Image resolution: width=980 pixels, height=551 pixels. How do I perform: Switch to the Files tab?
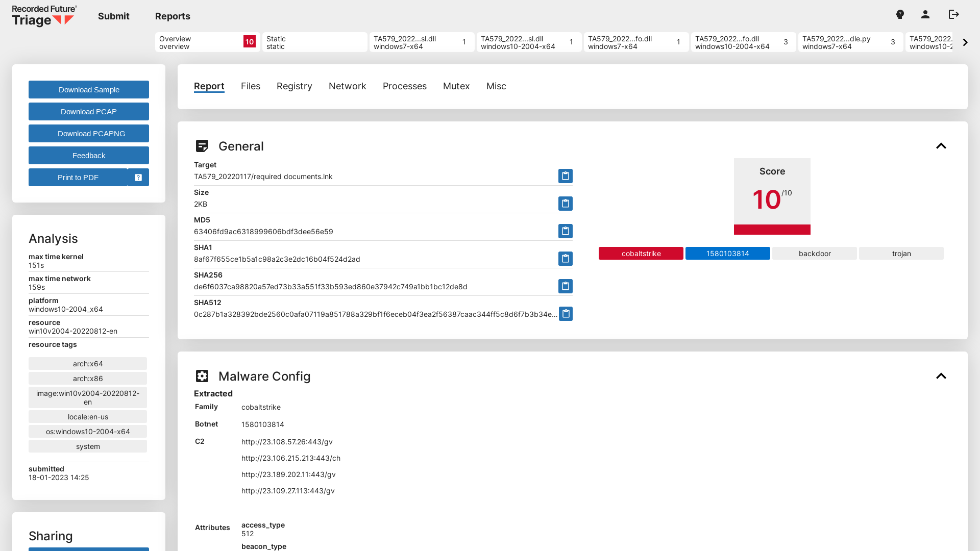(x=251, y=86)
